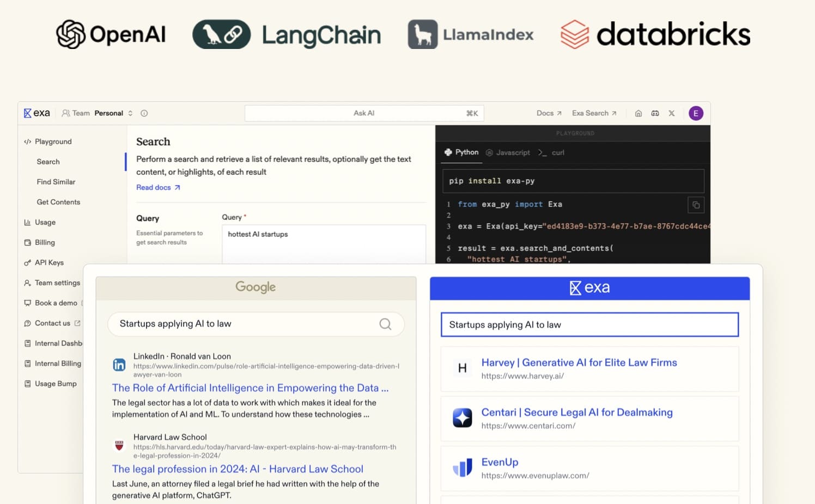Click the LangChain logo at top
This screenshot has height=504, width=815.
287,34
